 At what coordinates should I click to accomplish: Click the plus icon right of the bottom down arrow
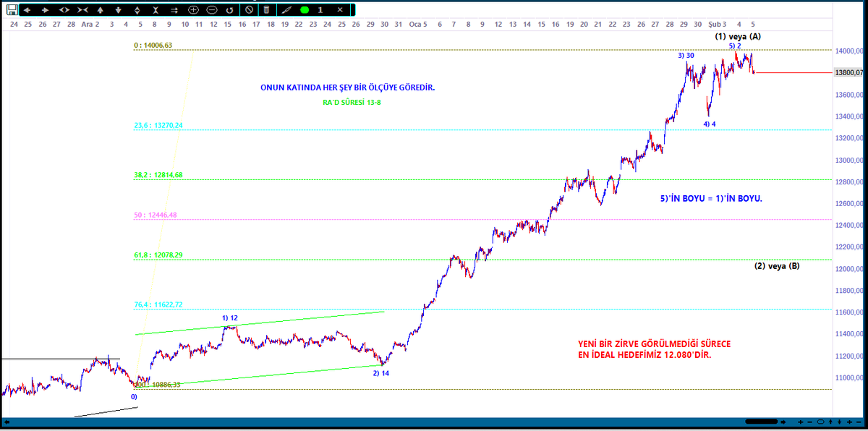pyautogui.click(x=849, y=422)
